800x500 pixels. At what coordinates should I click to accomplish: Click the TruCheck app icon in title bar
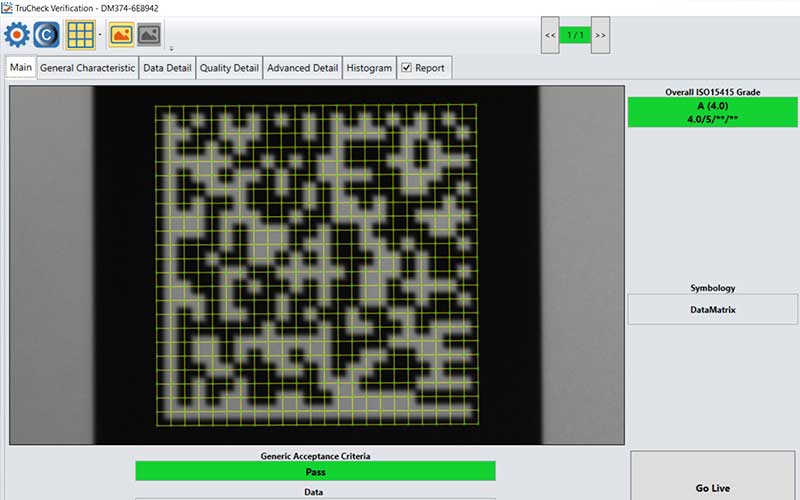pos(7,8)
